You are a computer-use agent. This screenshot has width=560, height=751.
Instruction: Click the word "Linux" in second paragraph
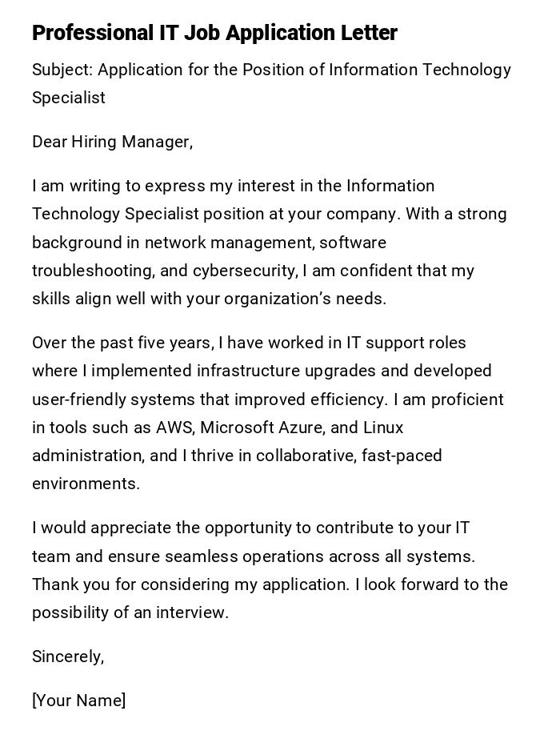click(383, 428)
